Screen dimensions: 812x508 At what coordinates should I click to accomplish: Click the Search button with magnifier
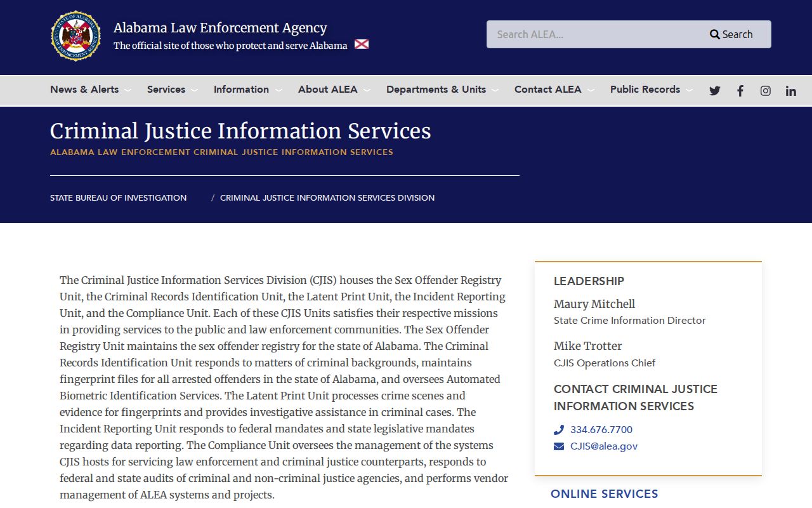point(731,34)
